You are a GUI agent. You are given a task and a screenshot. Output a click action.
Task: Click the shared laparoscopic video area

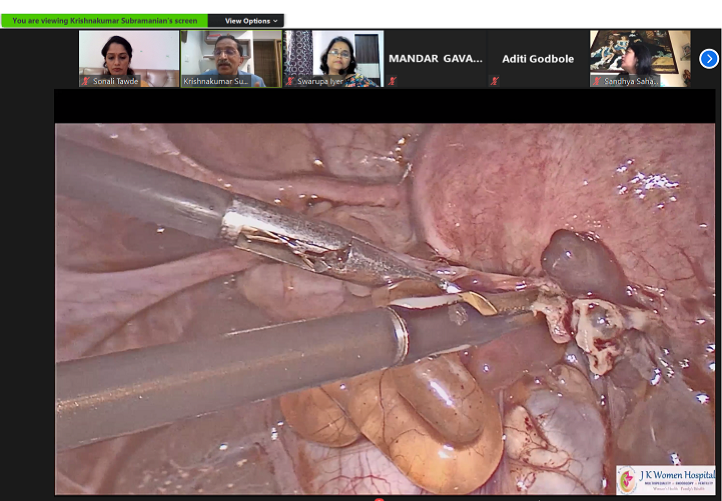tap(385, 309)
